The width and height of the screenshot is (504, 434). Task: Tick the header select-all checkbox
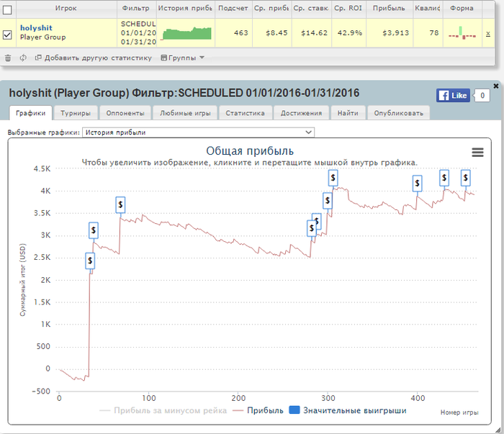(7, 10)
